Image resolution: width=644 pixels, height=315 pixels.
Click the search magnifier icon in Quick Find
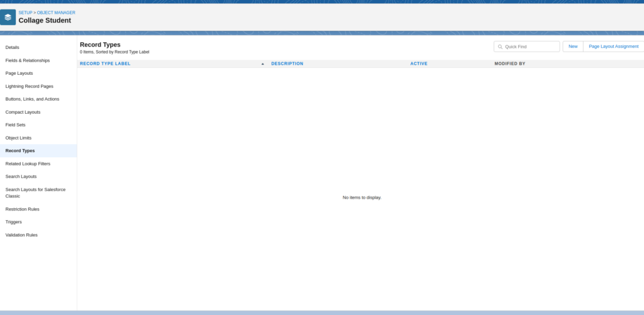(x=501, y=47)
